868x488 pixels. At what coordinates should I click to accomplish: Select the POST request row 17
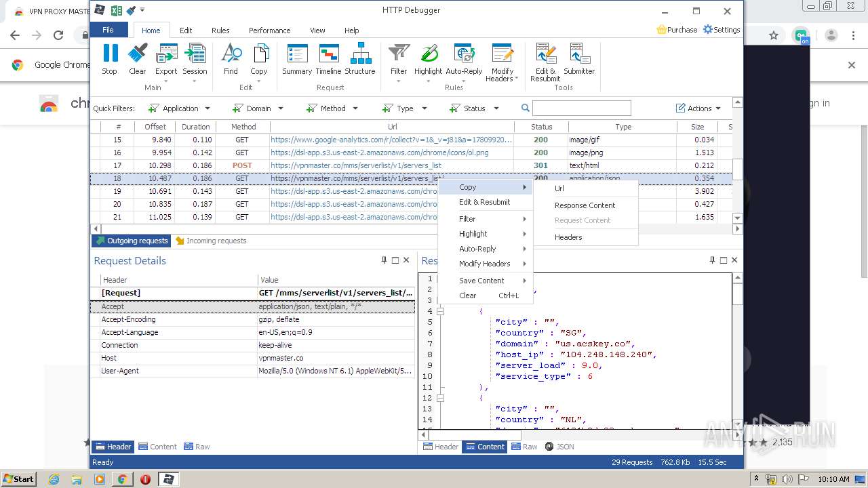411,165
